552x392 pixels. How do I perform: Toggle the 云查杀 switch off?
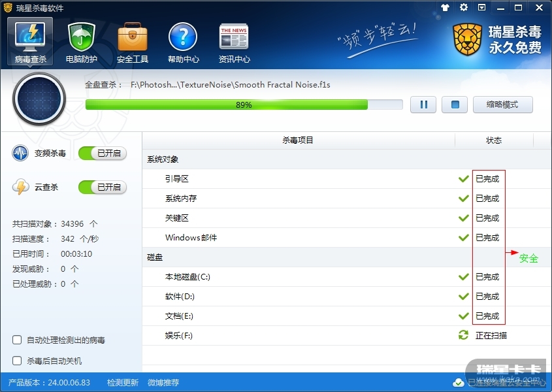103,187
